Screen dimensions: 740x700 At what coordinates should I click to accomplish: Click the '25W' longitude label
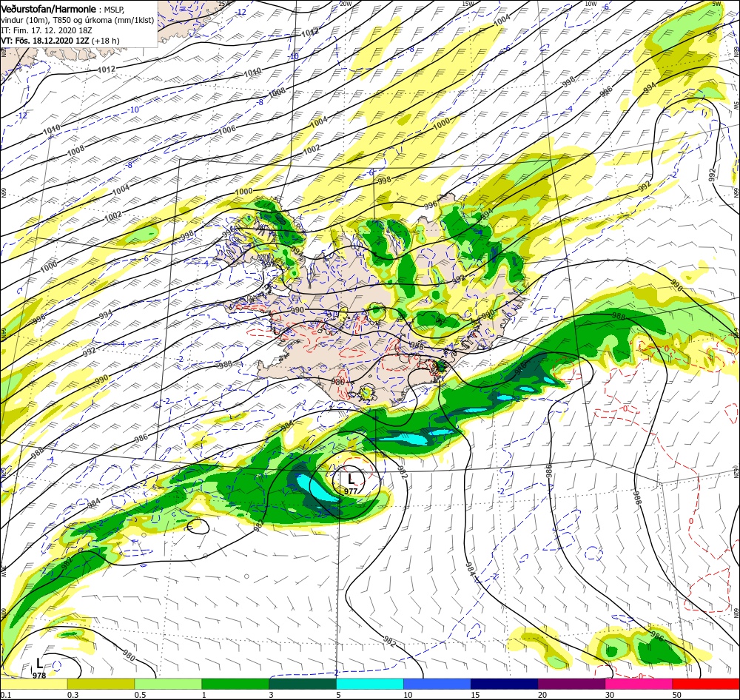click(x=224, y=4)
